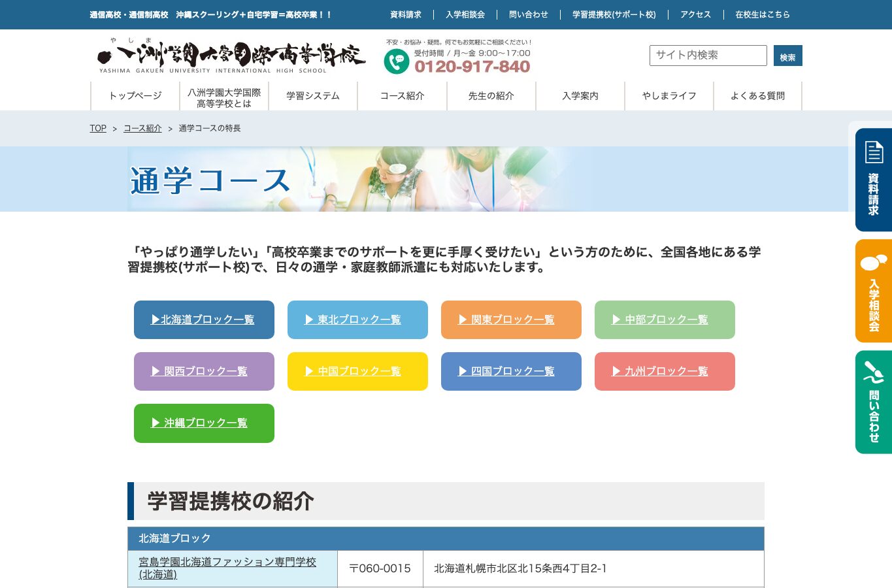Viewport: 892px width, 588px height.
Task: Click the 〒060-0015 postal code cell
Action: (380, 568)
